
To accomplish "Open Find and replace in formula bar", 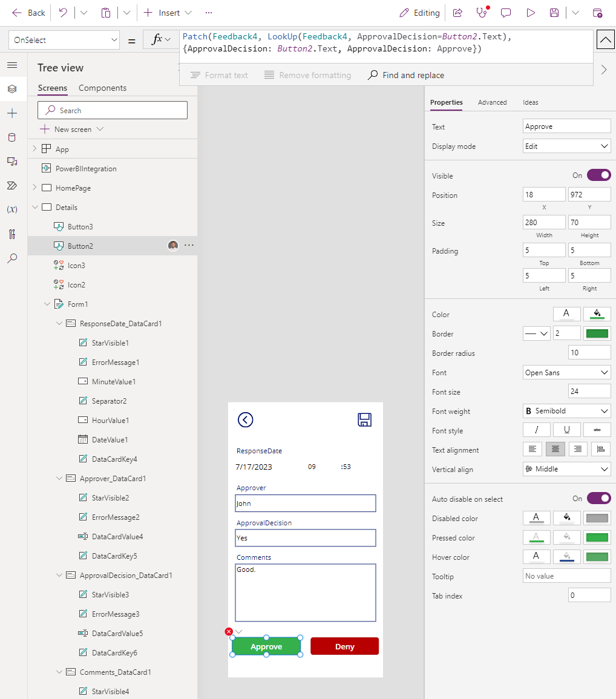I will (405, 75).
